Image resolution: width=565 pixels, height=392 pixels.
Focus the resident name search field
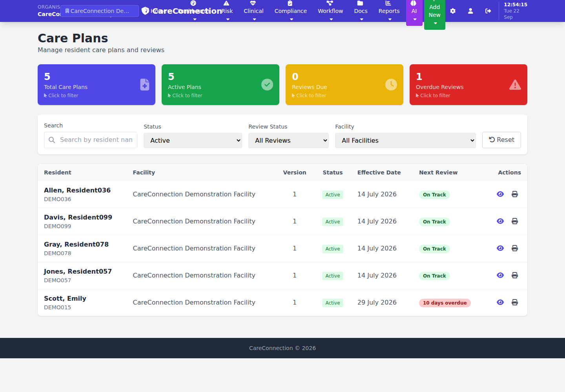pyautogui.click(x=91, y=140)
